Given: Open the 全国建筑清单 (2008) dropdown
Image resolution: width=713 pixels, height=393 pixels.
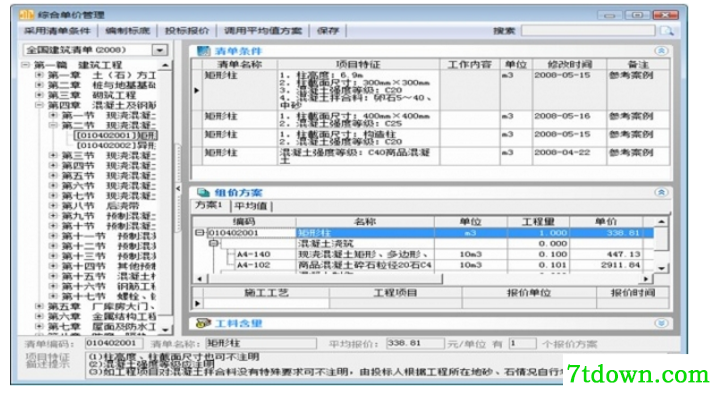Looking at the screenshot, I should pos(160,50).
